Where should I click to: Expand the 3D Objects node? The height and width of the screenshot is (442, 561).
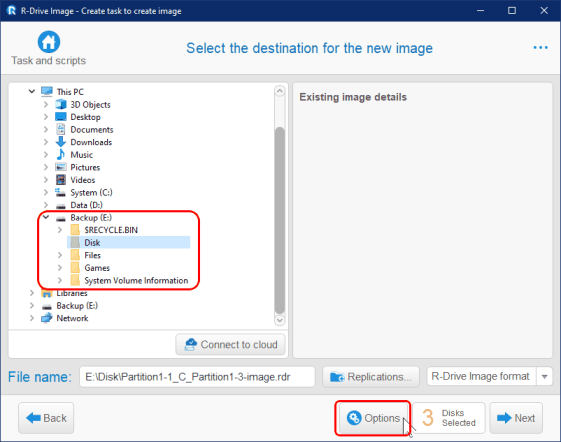pos(45,105)
